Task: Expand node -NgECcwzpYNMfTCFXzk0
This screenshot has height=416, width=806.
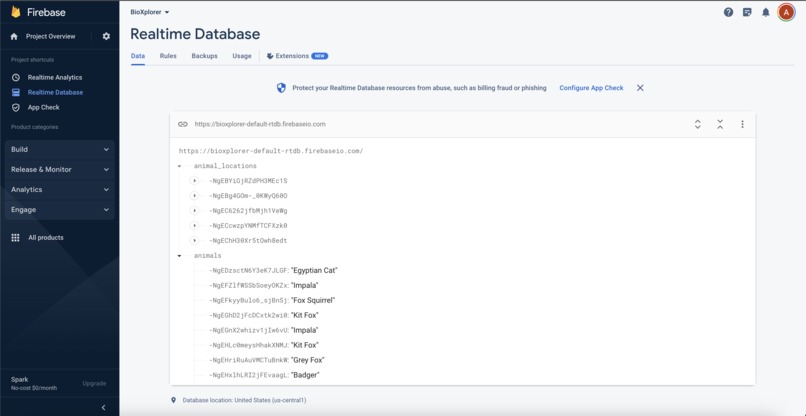Action: pyautogui.click(x=194, y=226)
